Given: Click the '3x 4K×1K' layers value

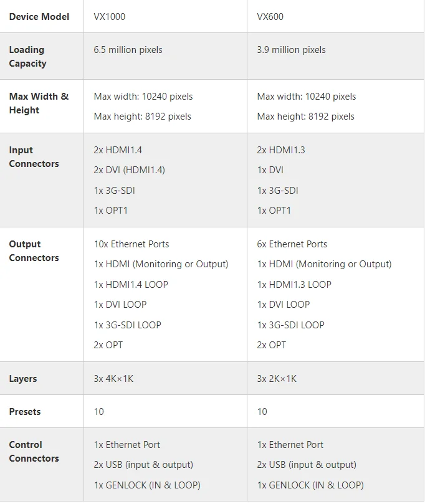Looking at the screenshot, I should [x=113, y=379].
